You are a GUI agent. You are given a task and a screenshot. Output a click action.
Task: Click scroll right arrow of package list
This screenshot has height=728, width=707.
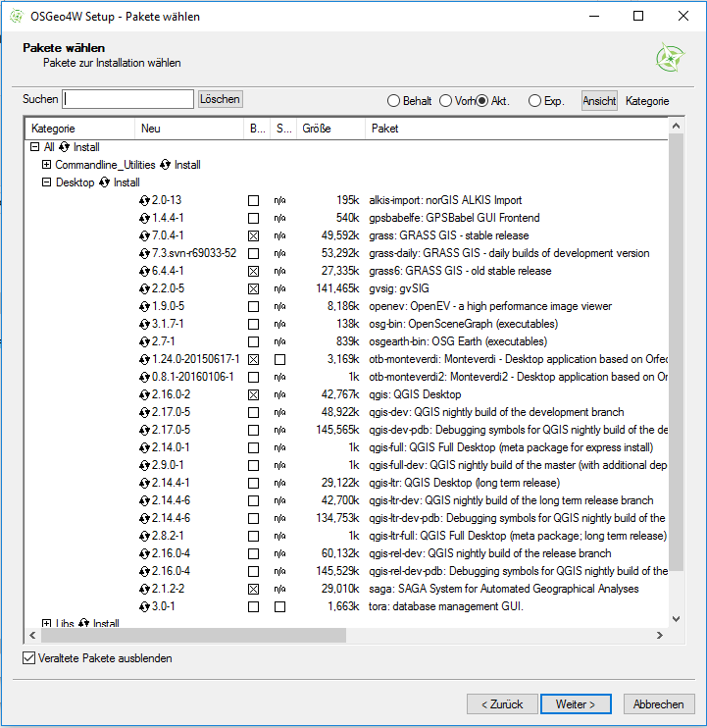[660, 635]
